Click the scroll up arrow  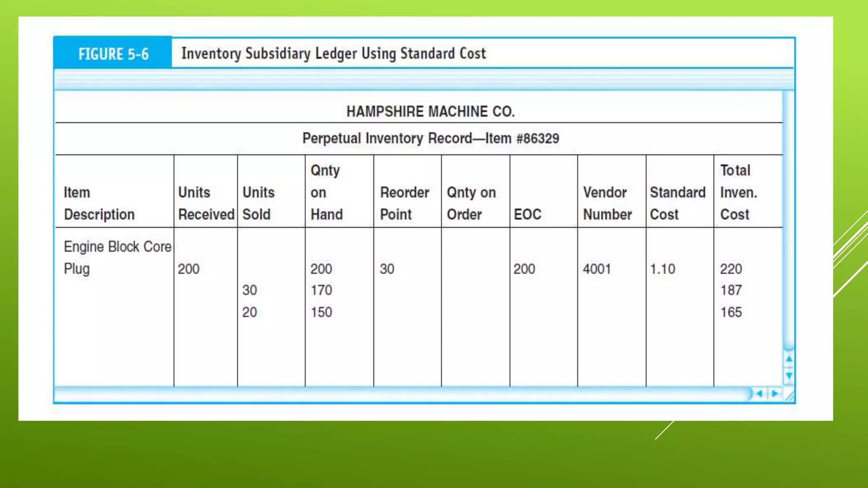[x=789, y=359]
